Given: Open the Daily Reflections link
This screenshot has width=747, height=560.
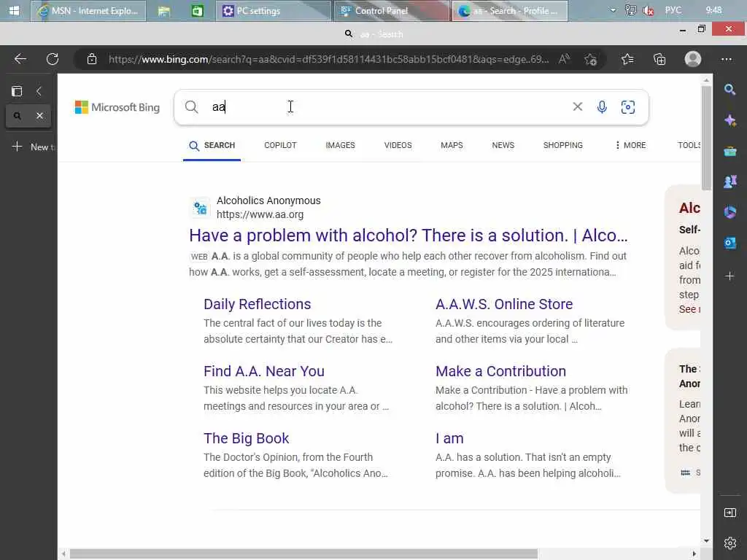Looking at the screenshot, I should tap(258, 304).
